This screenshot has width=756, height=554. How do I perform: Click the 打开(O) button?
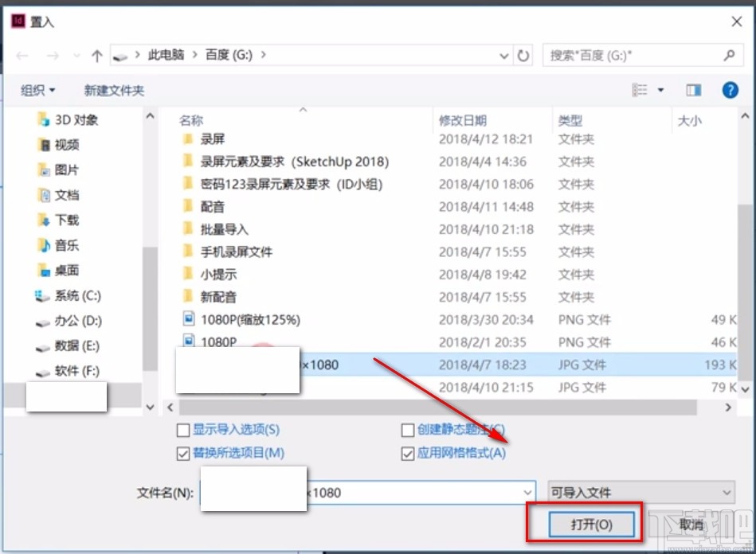pyautogui.click(x=592, y=525)
